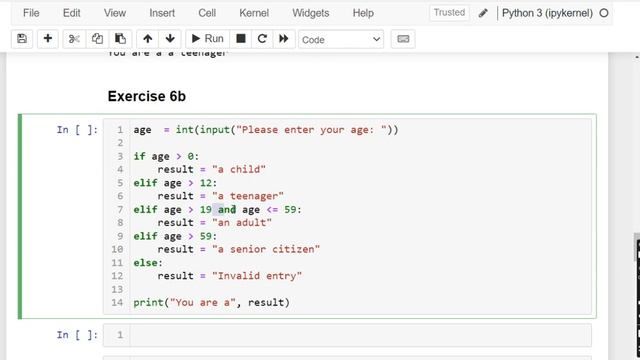Viewport: 640px width, 360px height.
Task: Click the Trusted notebook button
Action: click(449, 13)
